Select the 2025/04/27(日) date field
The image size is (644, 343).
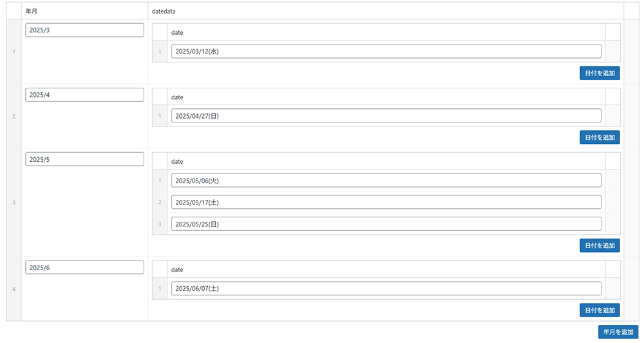(386, 116)
